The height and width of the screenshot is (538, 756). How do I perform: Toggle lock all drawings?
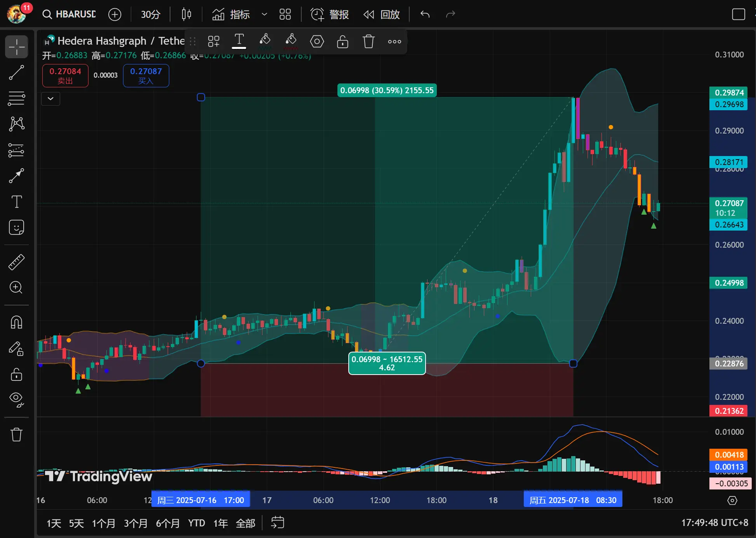16,374
